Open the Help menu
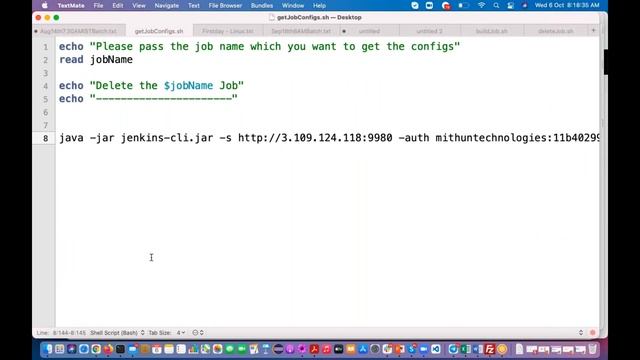Image resolution: width=640 pixels, height=360 pixels. coord(319,6)
